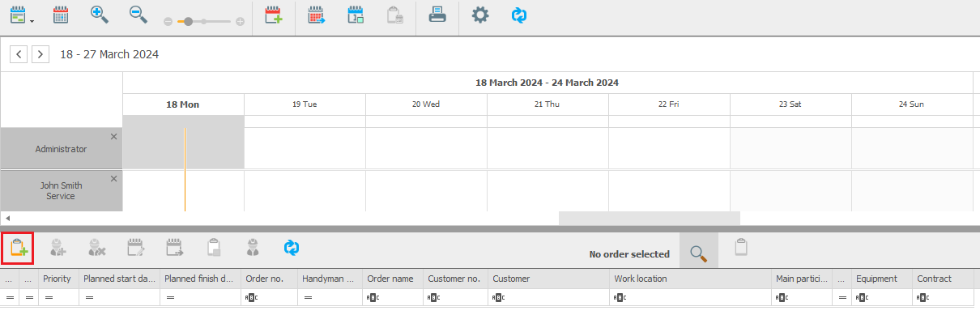
Task: Select the month calendar view icon
Action: (61, 14)
